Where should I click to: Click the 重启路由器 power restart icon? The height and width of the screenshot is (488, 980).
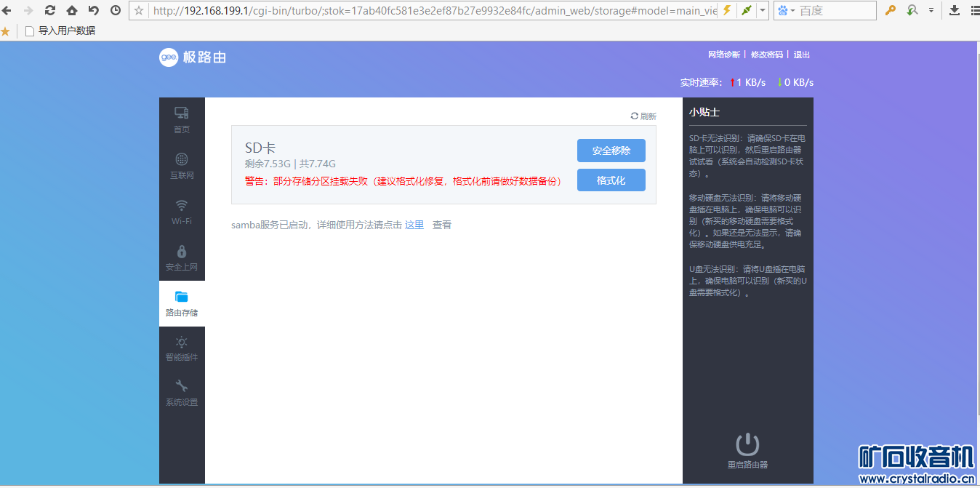click(747, 444)
